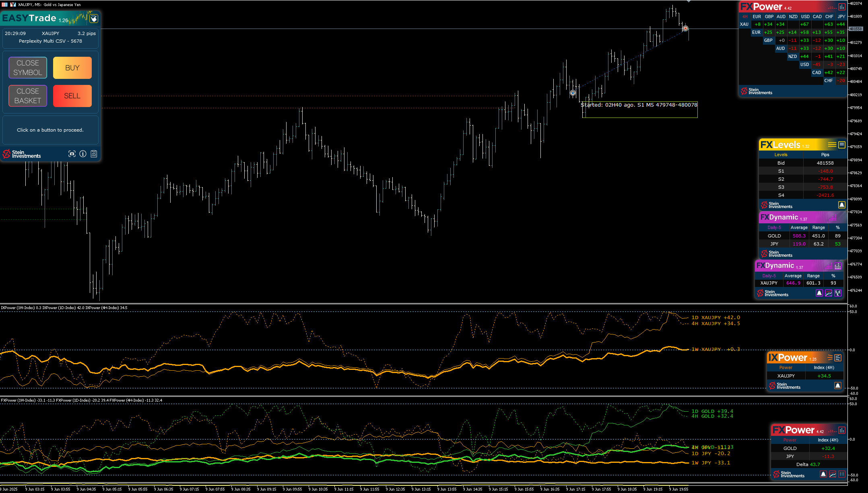Click the EASYTrade calculator icon
Image resolution: width=868 pixels, height=493 pixels.
(94, 154)
